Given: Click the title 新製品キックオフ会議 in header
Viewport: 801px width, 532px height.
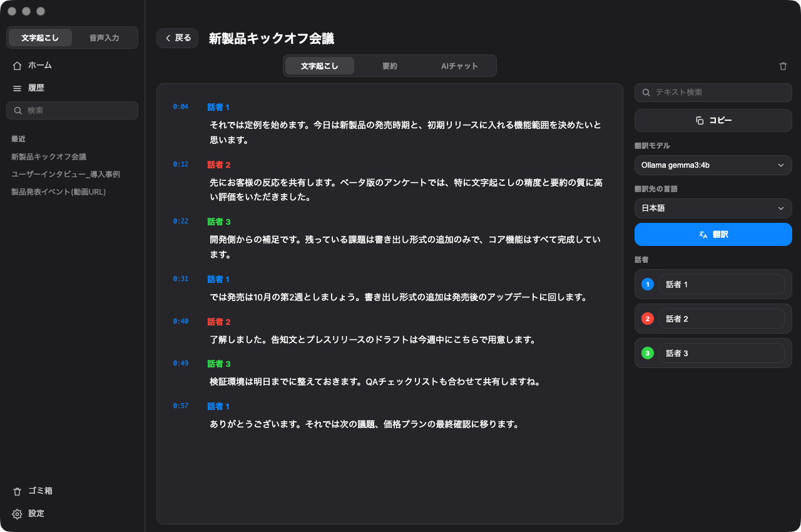Looking at the screenshot, I should click(272, 38).
